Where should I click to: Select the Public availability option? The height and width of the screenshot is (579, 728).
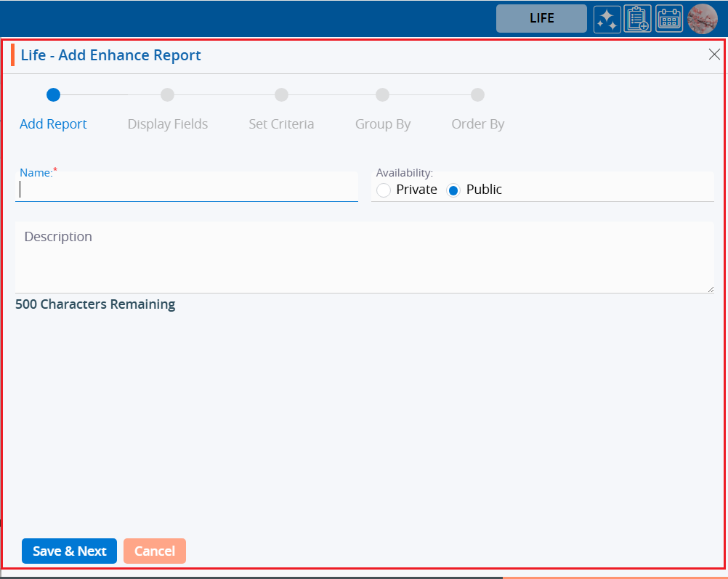(x=453, y=190)
